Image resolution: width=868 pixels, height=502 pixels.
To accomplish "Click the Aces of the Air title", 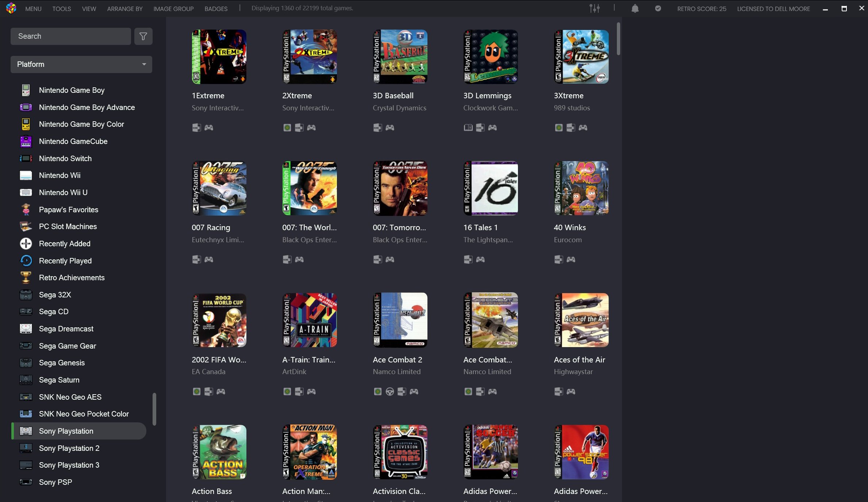I will click(x=579, y=360).
